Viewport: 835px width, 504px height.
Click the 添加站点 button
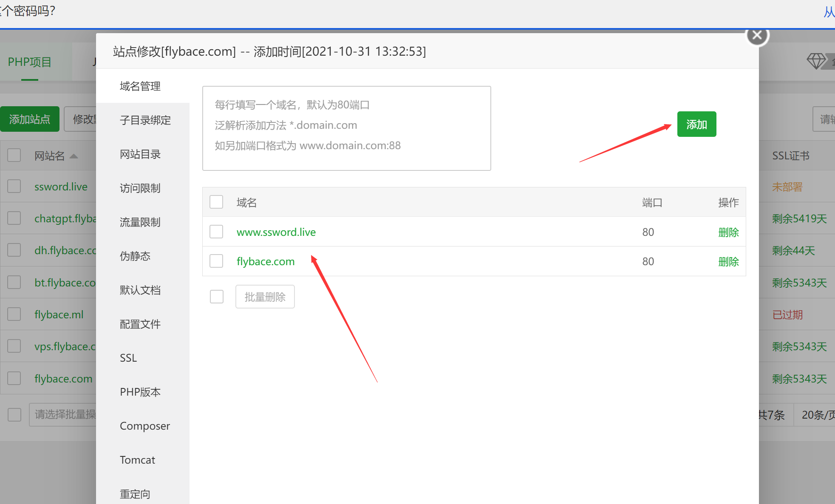30,119
